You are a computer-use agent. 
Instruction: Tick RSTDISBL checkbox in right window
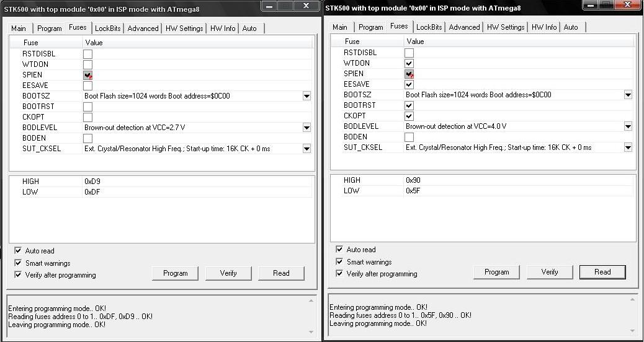409,53
